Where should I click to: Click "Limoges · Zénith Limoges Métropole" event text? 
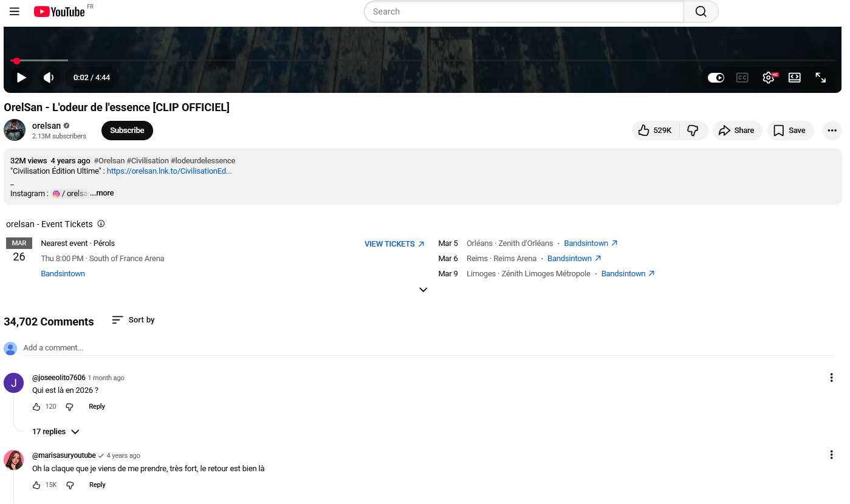(x=529, y=274)
